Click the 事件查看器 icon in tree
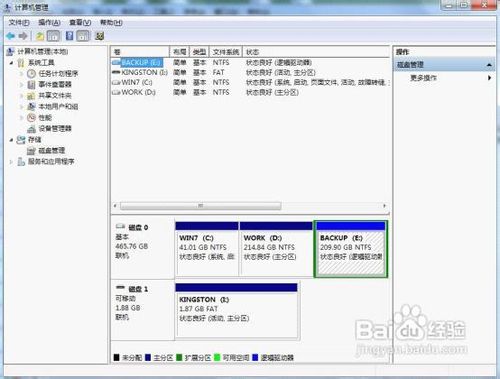 [x=31, y=85]
